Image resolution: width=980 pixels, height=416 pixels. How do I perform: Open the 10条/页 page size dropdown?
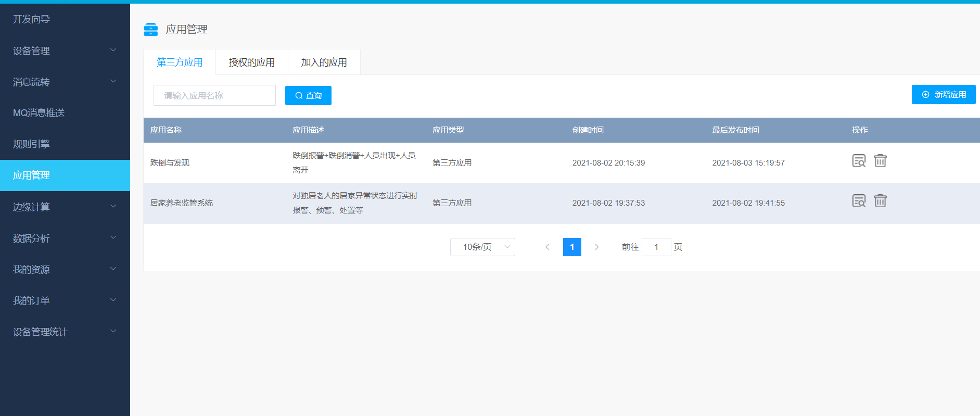pos(482,247)
